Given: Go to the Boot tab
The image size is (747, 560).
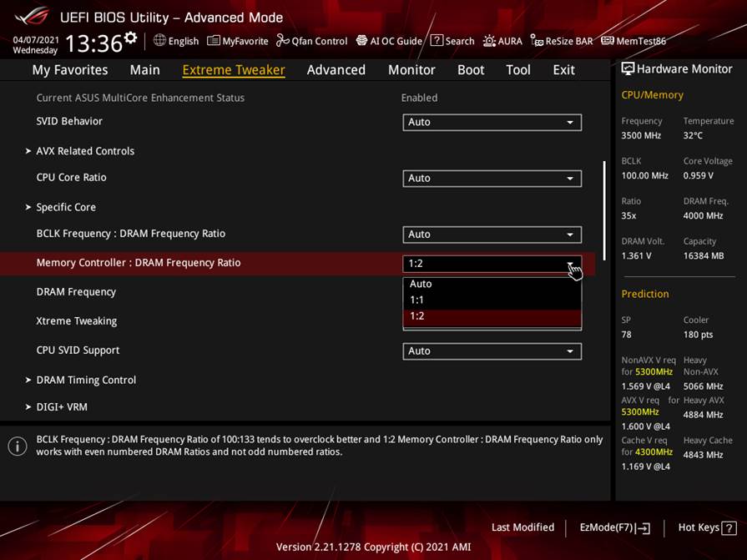Looking at the screenshot, I should pyautogui.click(x=471, y=70).
